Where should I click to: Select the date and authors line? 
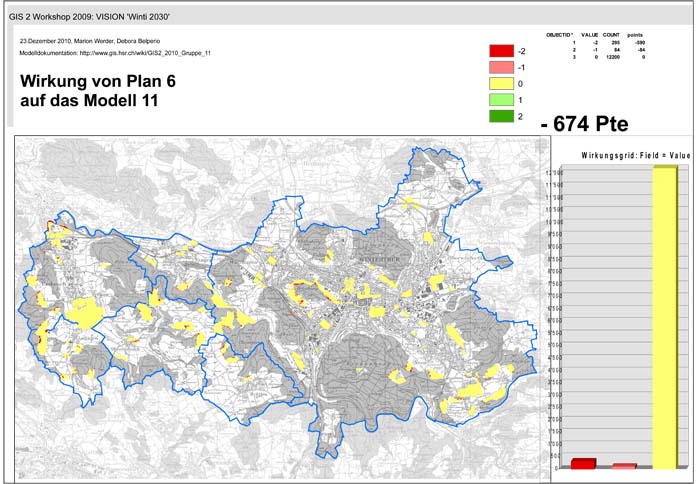(x=92, y=39)
